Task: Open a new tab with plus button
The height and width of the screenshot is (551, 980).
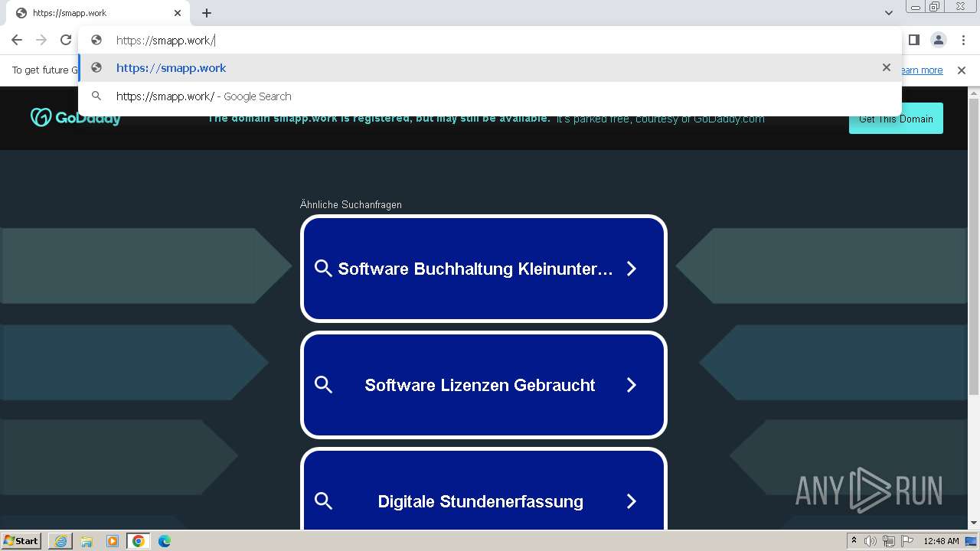Action: pyautogui.click(x=207, y=13)
